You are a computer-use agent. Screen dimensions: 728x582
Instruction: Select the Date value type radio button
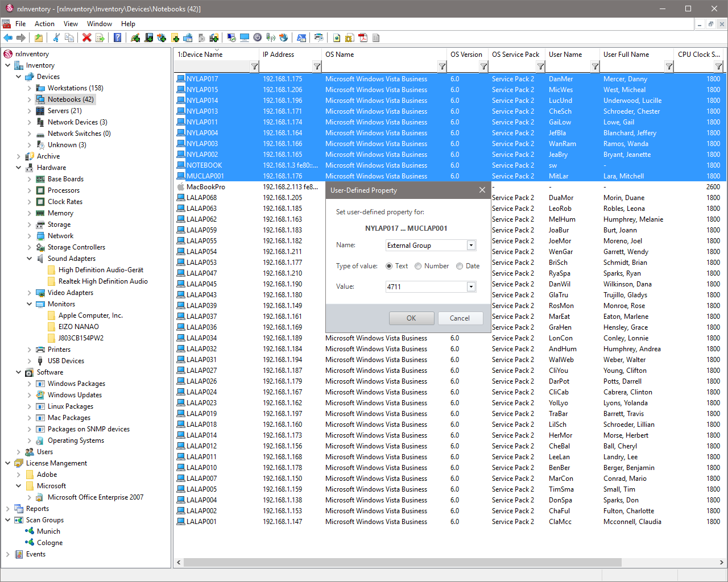pyautogui.click(x=460, y=266)
